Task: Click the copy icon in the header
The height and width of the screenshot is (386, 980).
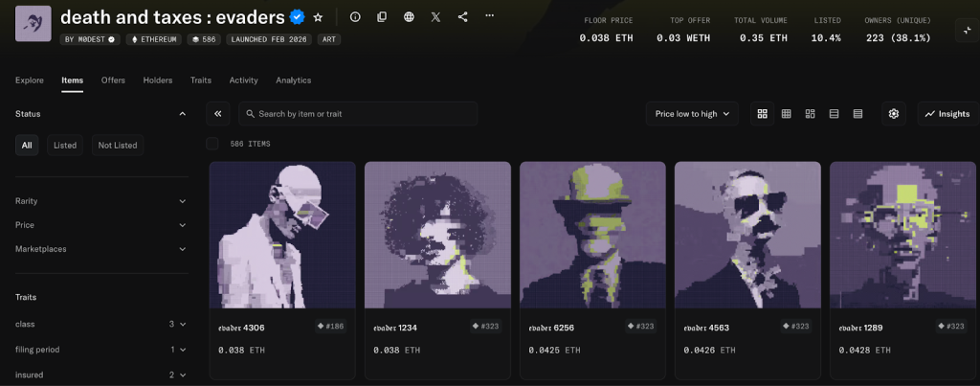Action: click(x=382, y=17)
